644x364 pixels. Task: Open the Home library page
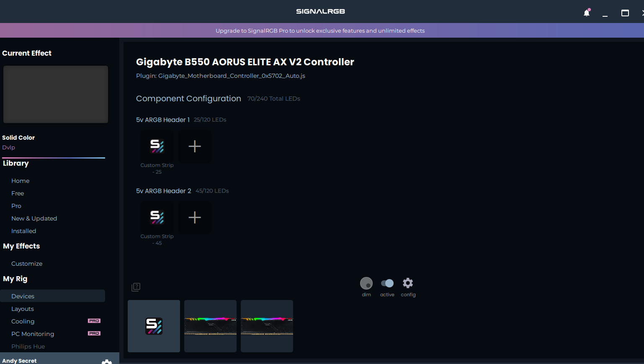click(21, 181)
